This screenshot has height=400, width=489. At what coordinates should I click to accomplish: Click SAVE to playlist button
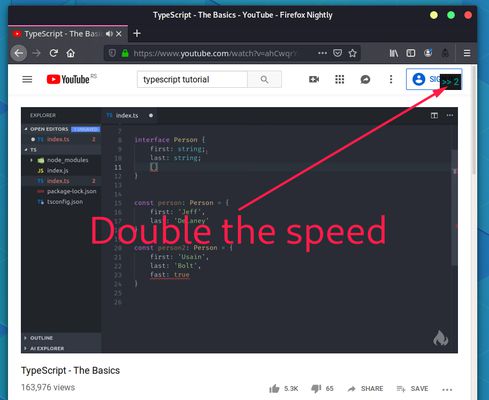(412, 389)
